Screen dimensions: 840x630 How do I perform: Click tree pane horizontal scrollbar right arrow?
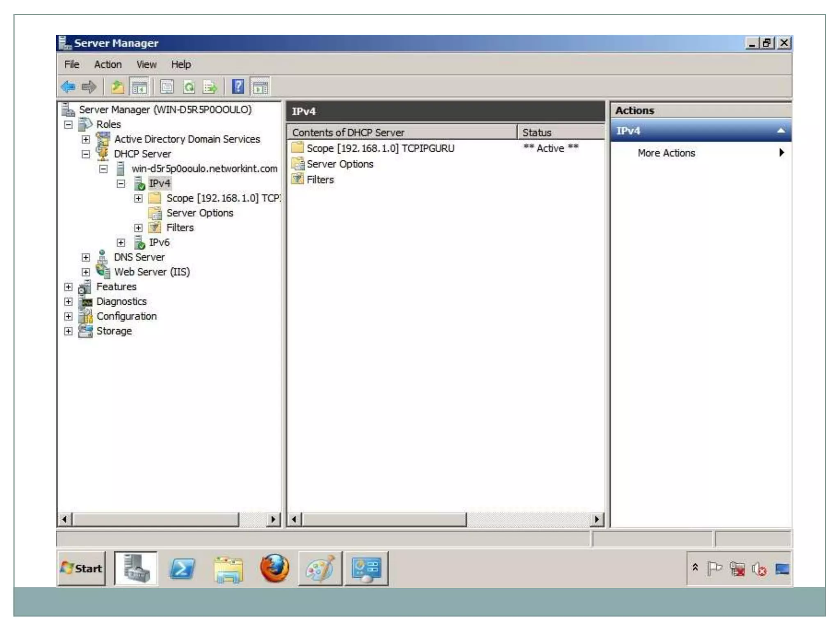273,519
